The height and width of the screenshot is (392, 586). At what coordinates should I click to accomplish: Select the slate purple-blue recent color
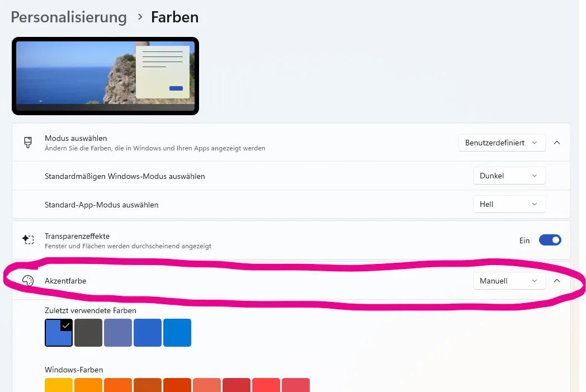click(x=118, y=333)
